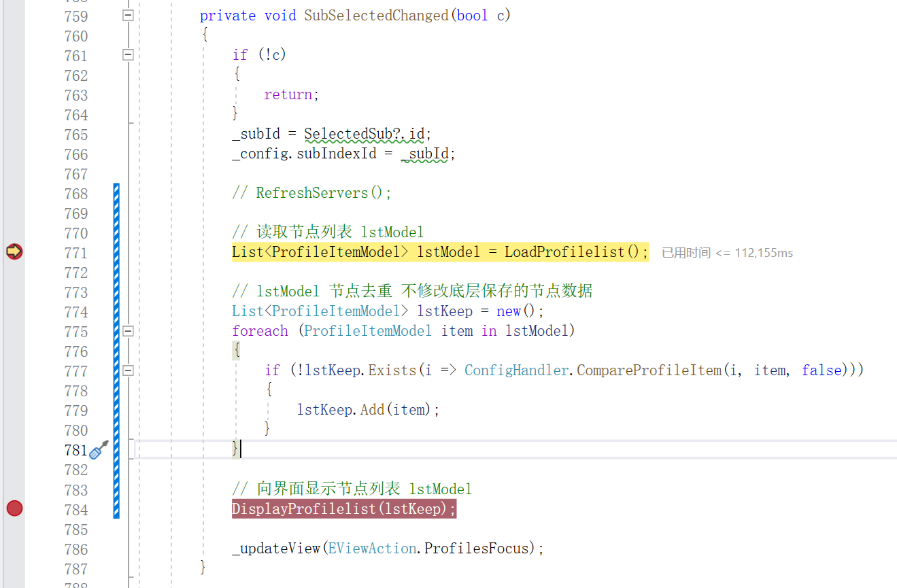
Task: Collapse the if (!lstKeep.Exists block at line 777
Action: tap(128, 370)
